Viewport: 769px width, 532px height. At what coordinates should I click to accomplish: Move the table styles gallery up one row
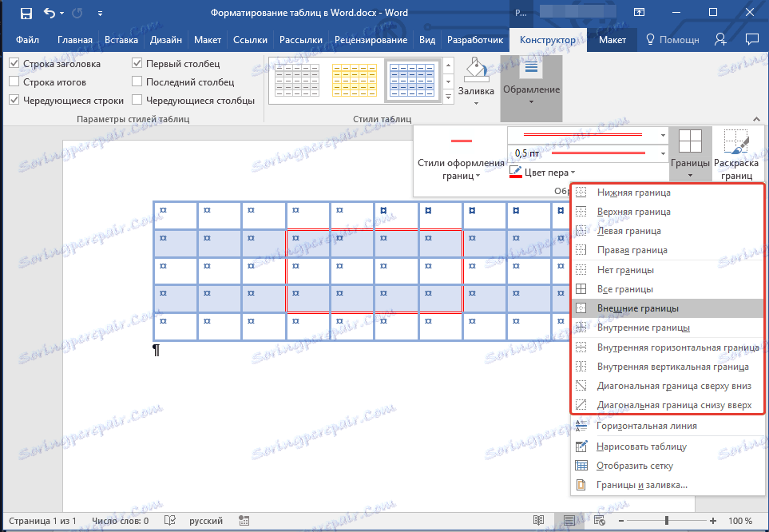(x=448, y=65)
